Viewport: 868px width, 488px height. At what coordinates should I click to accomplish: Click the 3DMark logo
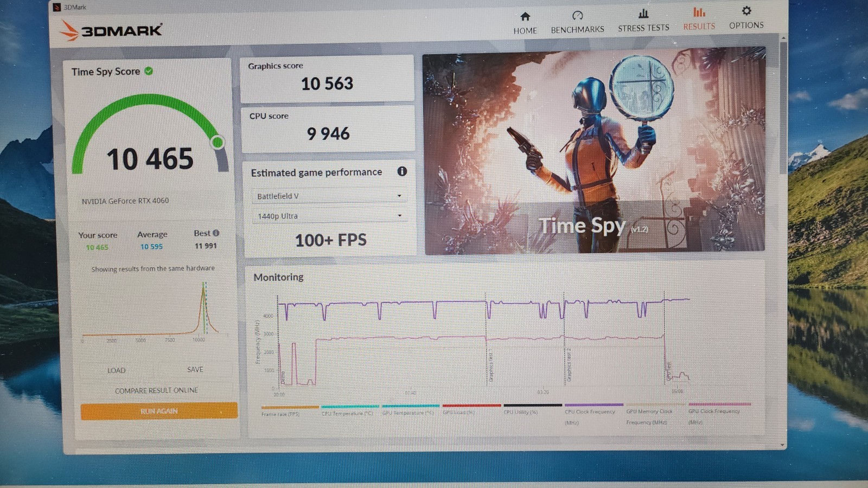pos(111,30)
